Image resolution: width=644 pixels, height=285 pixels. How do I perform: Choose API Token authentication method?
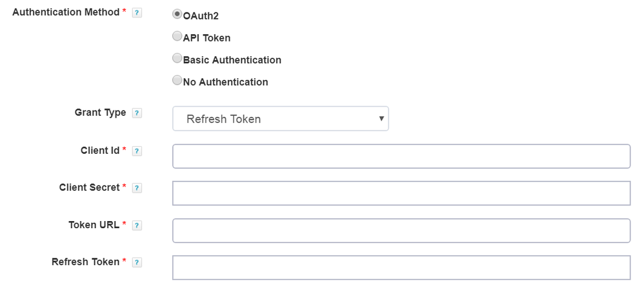coord(177,37)
